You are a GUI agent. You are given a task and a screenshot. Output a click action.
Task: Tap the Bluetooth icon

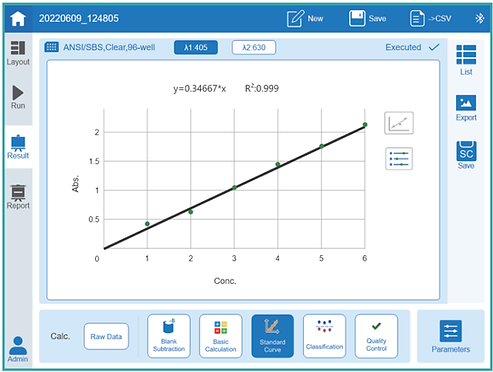pyautogui.click(x=479, y=18)
